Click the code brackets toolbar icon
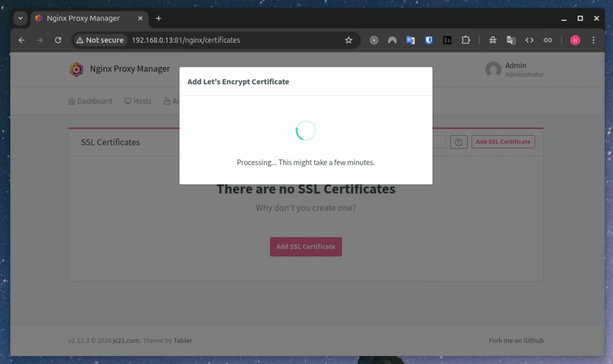Screen dimensions: 613x364 (529, 40)
